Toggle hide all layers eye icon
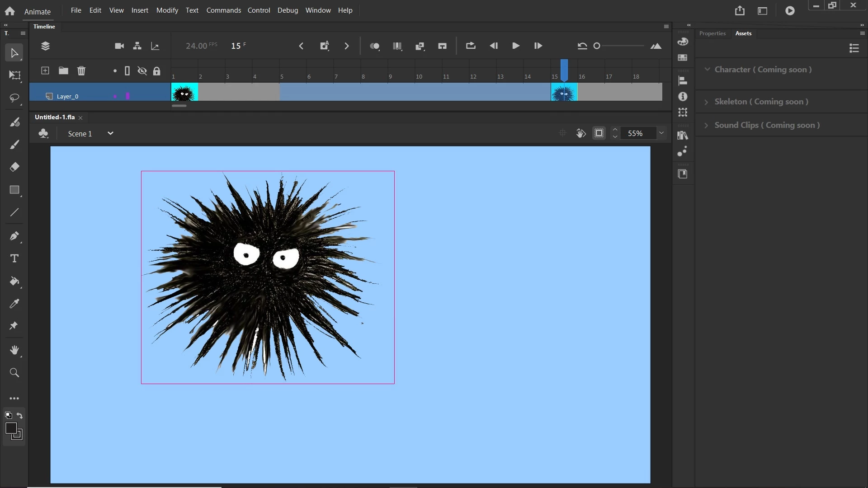 pos(142,71)
